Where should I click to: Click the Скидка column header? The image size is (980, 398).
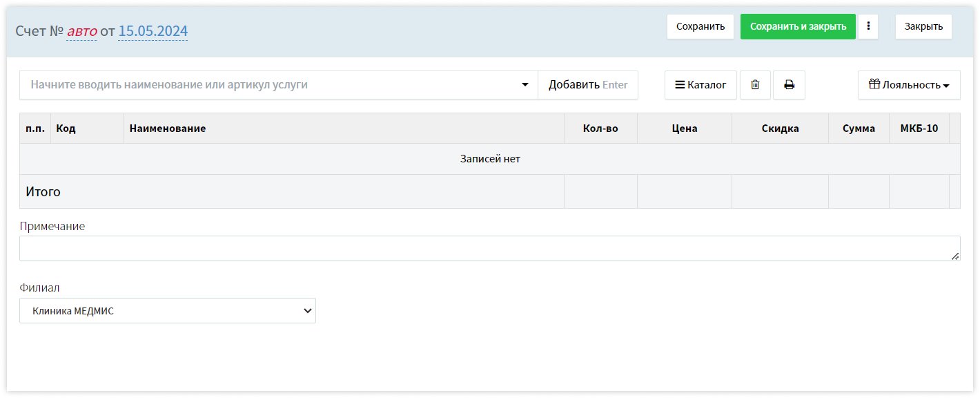coord(780,129)
